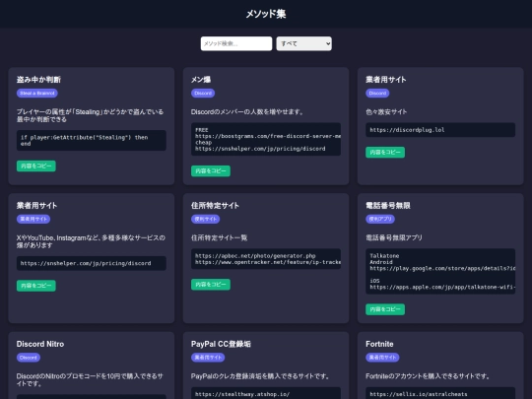Image resolution: width=532 pixels, height=399 pixels.
Task: Click the 電話番号無限アプリ description
Action: pyautogui.click(x=394, y=237)
